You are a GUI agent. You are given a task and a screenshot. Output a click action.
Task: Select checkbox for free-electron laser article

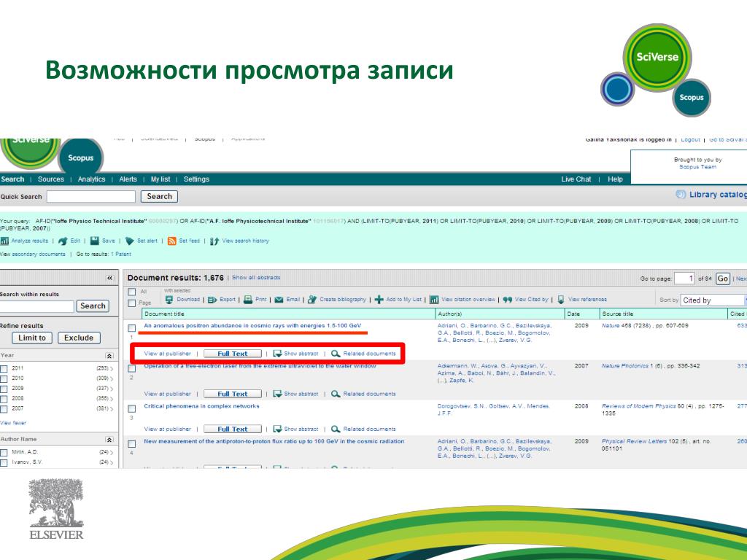[132, 368]
